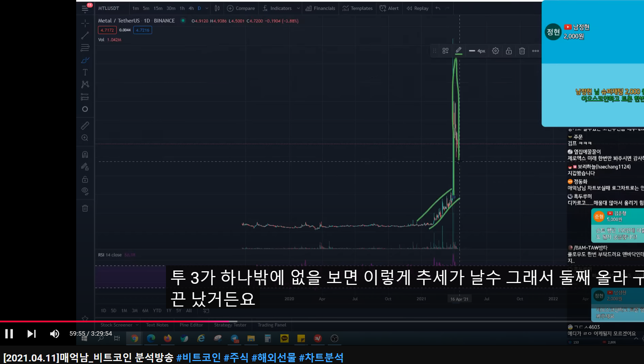Screen dimensions: 644x364
Task: Expand the Indicators favorites dropdown arrow
Action: coord(298,8)
